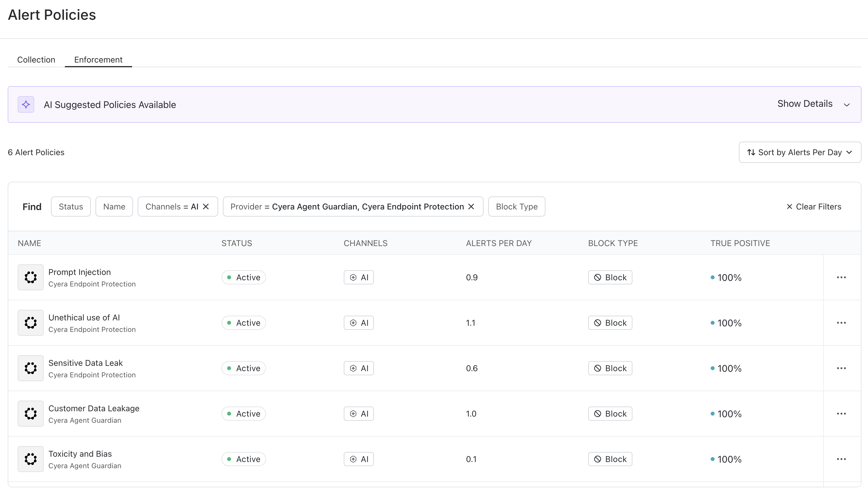Image resolution: width=868 pixels, height=498 pixels.
Task: Click the STATUS column header
Action: 237,243
